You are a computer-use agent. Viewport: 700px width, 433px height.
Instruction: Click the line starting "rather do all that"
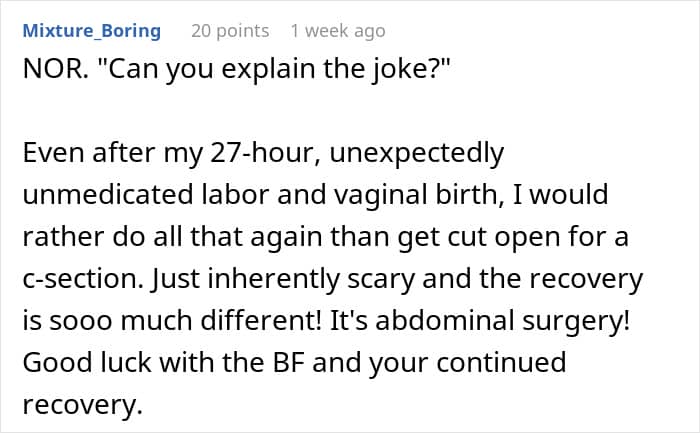click(325, 237)
